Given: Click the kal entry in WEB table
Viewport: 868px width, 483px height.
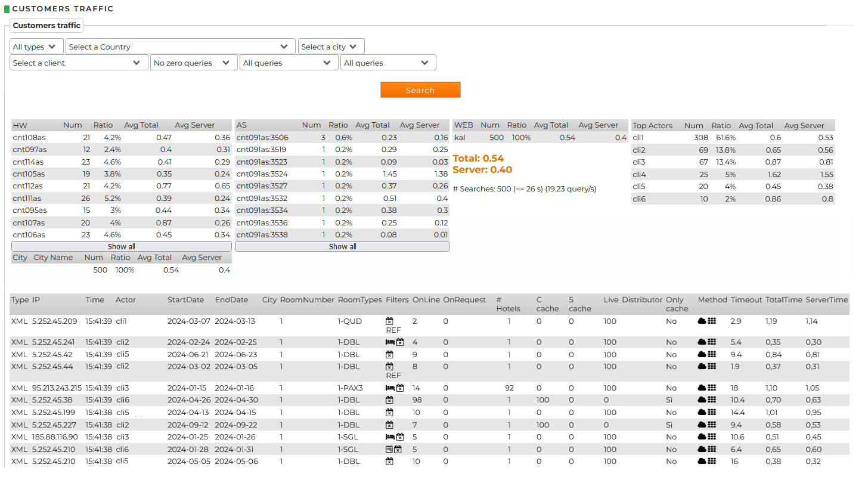Looking at the screenshot, I should coord(460,137).
